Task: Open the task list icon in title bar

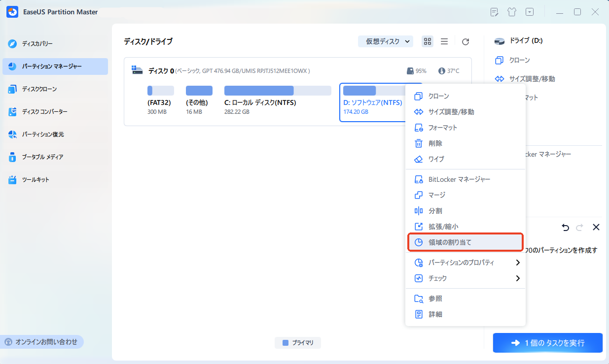Action: 495,12
